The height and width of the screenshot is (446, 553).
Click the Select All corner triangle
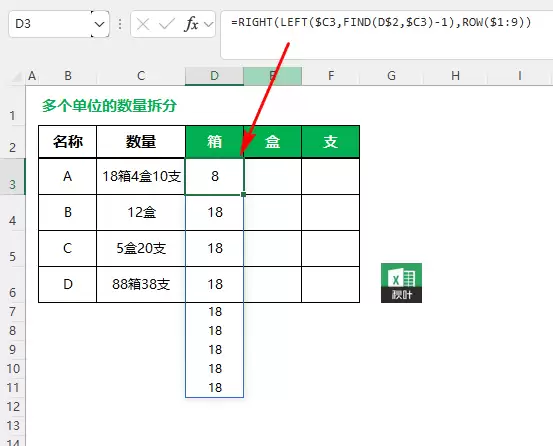pos(16,76)
